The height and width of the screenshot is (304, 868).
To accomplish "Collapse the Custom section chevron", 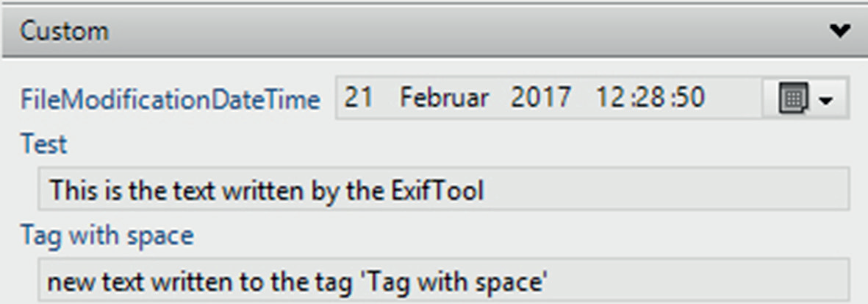I will click(x=839, y=31).
